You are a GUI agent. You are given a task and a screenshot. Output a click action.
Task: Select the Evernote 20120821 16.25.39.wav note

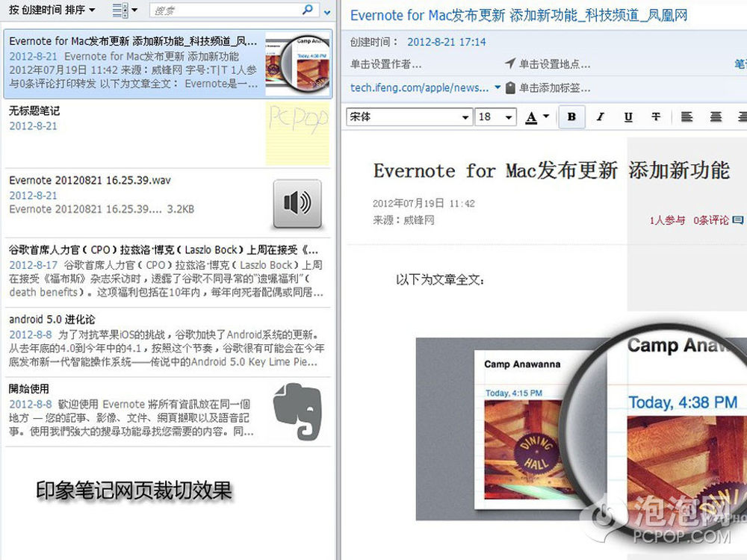click(x=167, y=203)
